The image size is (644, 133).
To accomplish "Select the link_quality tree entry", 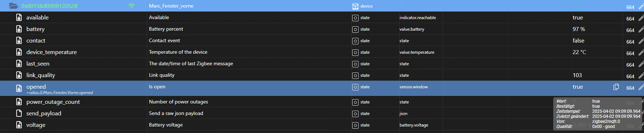I will pos(40,75).
